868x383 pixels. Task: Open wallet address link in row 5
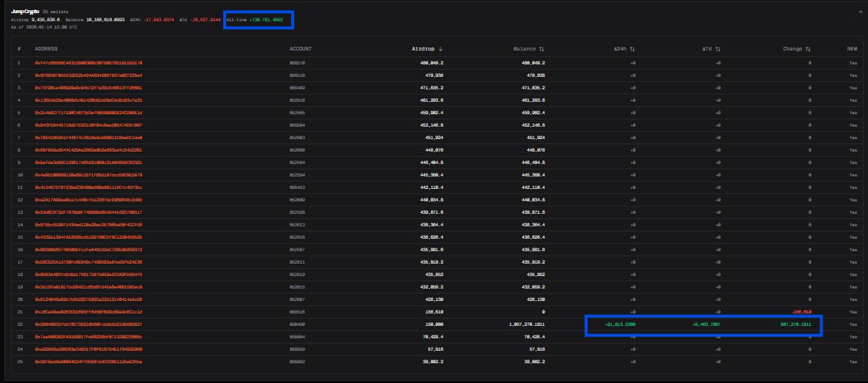(x=89, y=113)
